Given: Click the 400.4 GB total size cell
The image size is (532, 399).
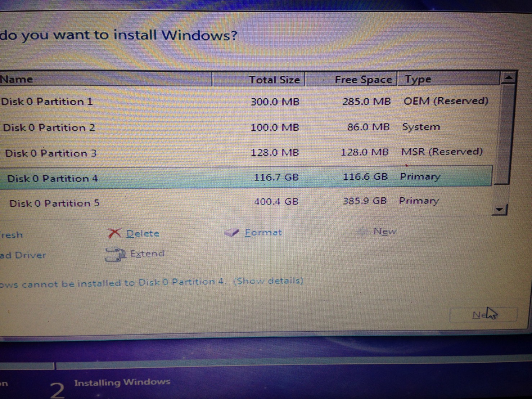Looking at the screenshot, I should click(x=276, y=201).
